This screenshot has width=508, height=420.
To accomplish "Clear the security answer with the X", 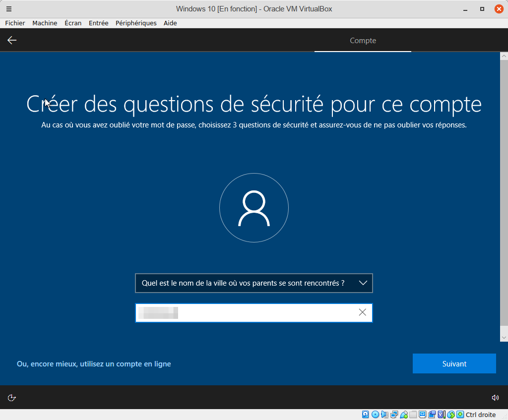I will (362, 312).
